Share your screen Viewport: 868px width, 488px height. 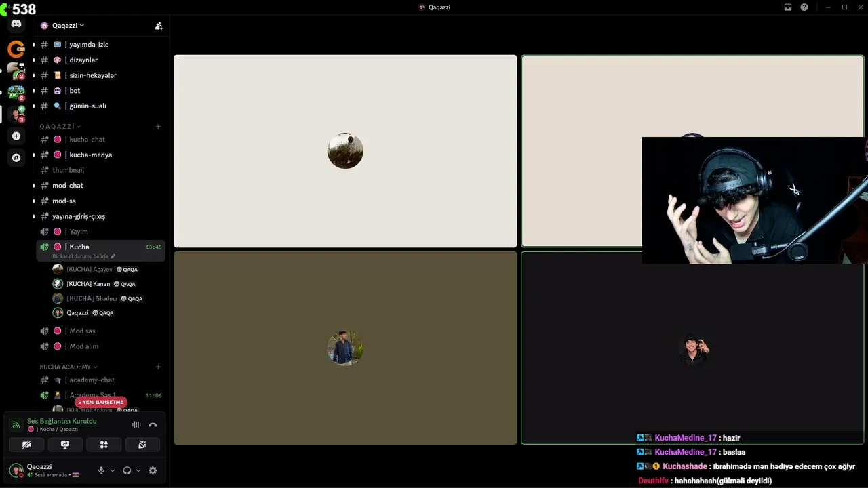pyautogui.click(x=65, y=445)
